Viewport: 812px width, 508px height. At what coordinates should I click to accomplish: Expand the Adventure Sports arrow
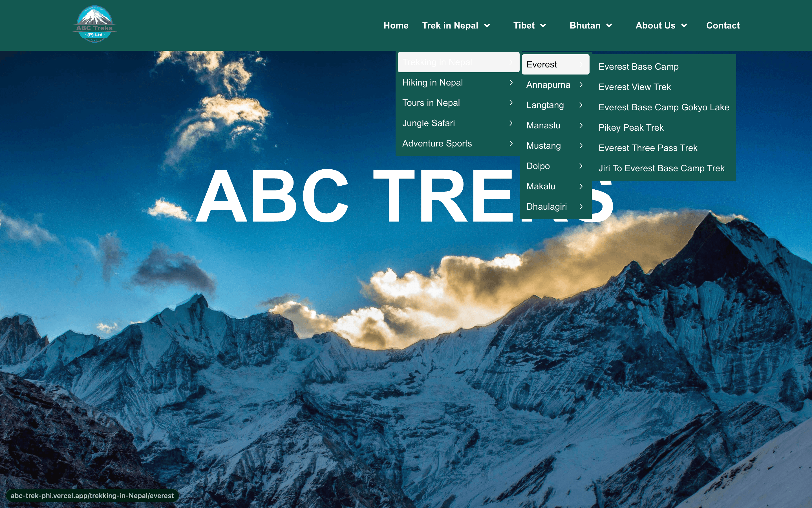tap(511, 143)
